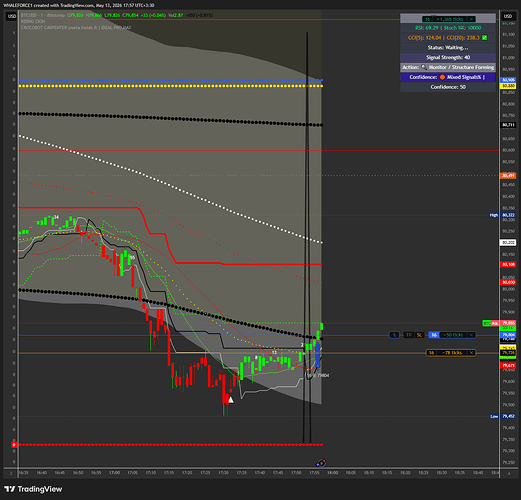The height and width of the screenshot is (500, 521).
Task: Select the RISING ZION indicator legend
Action: click(x=33, y=21)
